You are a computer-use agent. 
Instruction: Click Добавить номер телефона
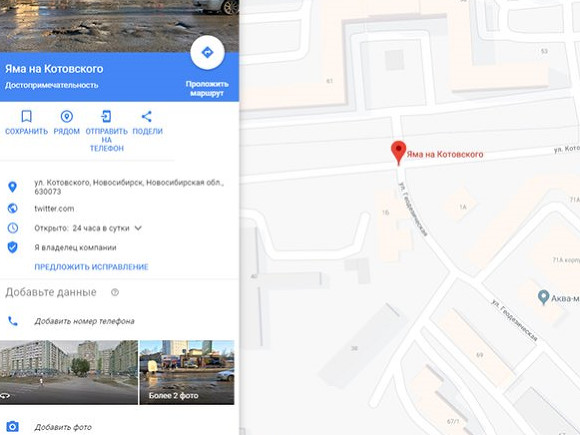84,321
